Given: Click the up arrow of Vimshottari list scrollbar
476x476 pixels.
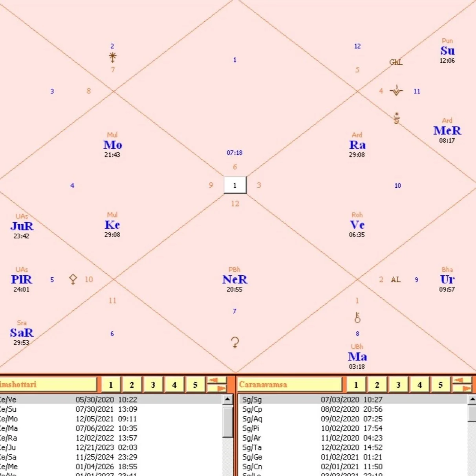Looking at the screenshot, I should pos(228,399).
